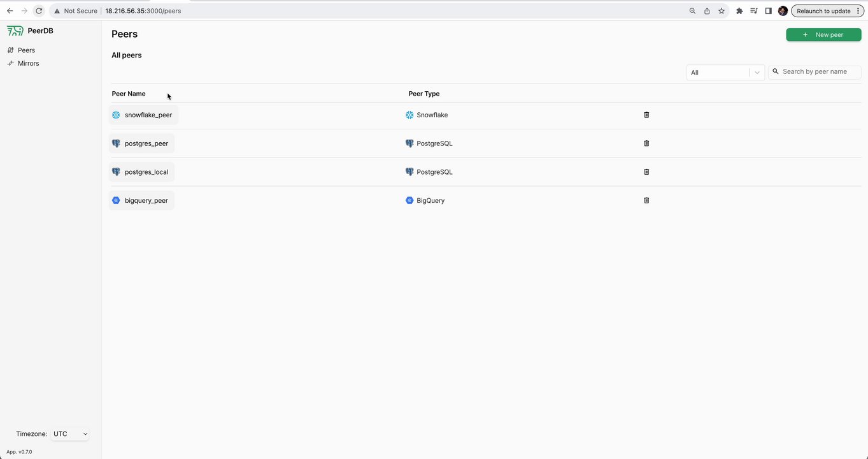The width and height of the screenshot is (868, 459).
Task: Click the zoom magnifier icon in address bar
Action: coord(692,11)
